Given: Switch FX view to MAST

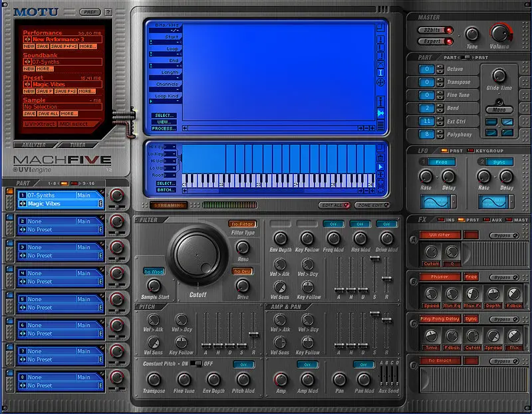Looking at the screenshot, I should [517, 220].
